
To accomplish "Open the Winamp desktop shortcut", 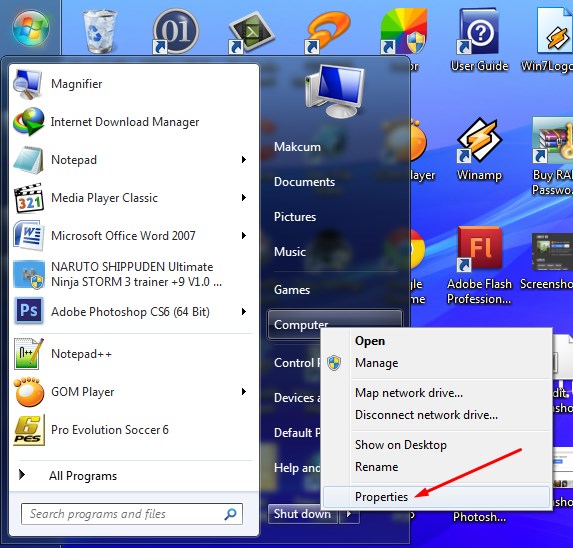I will click(479, 149).
